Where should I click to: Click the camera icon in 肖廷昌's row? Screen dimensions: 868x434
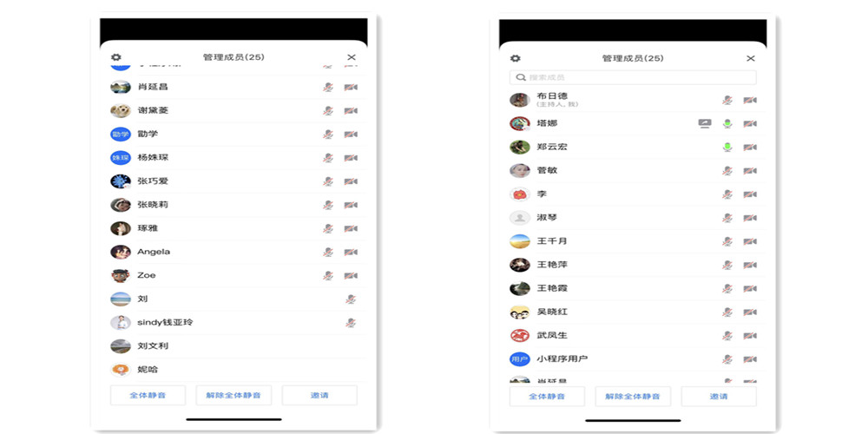pyautogui.click(x=351, y=87)
